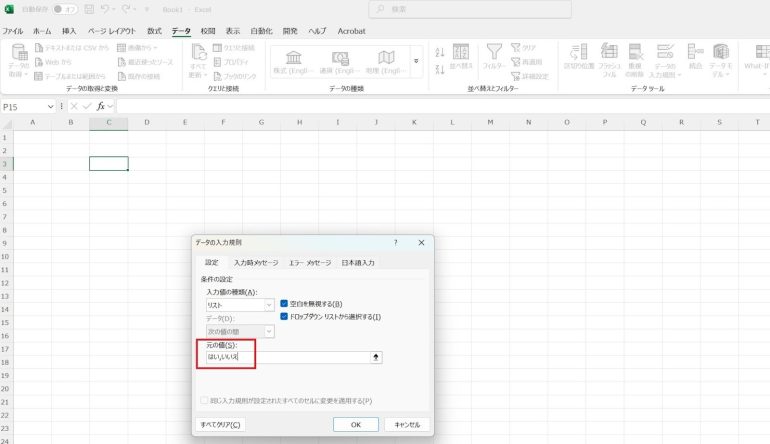Switch to the エラー メッセージ tab
The image size is (770, 444).
tap(310, 263)
